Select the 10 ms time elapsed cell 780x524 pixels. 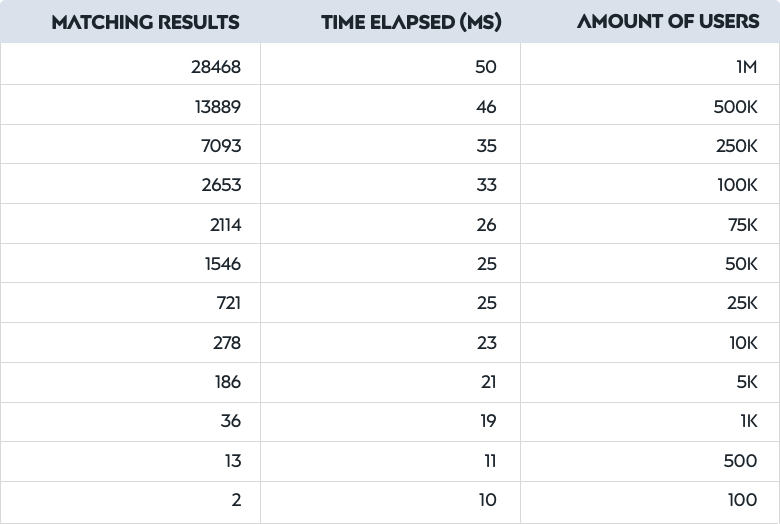pos(390,502)
